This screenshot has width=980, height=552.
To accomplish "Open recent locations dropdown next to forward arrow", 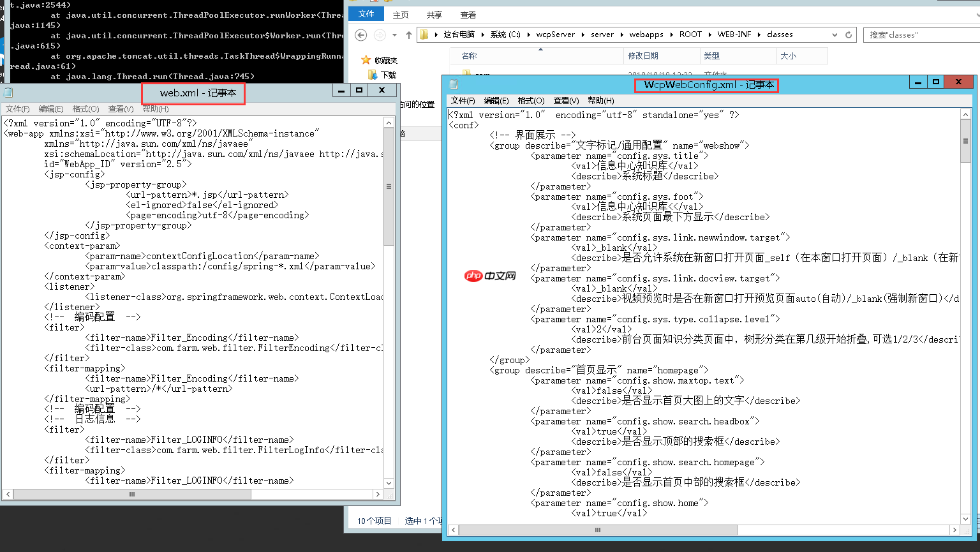I will click(x=394, y=35).
